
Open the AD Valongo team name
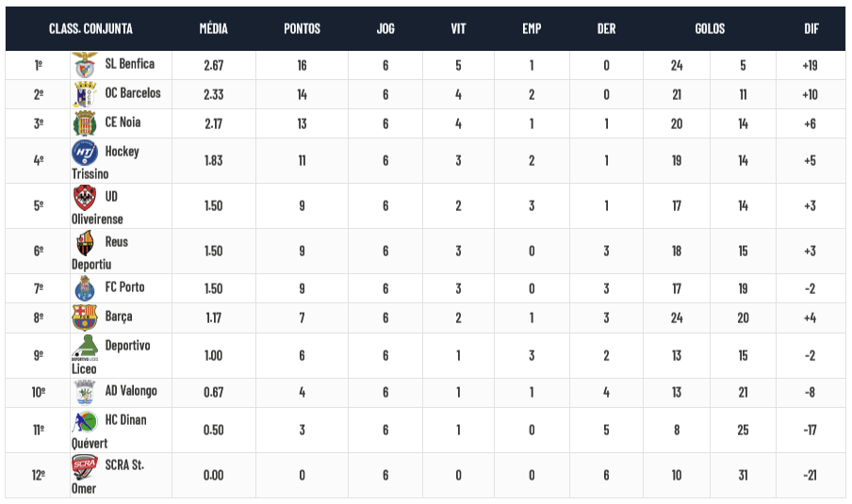131,391
